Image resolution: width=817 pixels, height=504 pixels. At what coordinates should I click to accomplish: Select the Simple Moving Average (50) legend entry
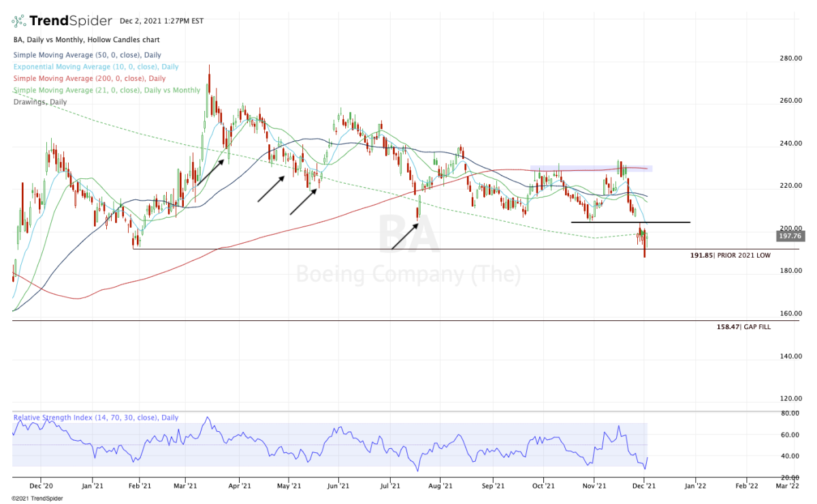click(87, 55)
